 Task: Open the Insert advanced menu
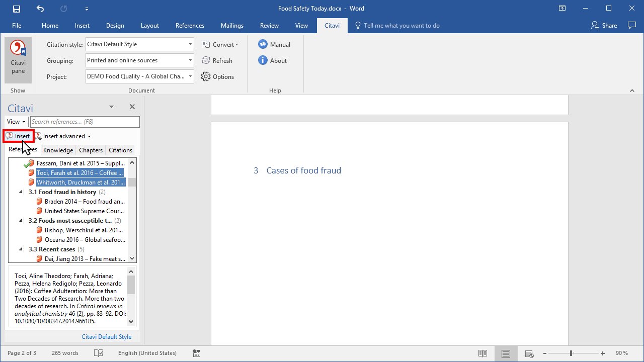point(63,136)
